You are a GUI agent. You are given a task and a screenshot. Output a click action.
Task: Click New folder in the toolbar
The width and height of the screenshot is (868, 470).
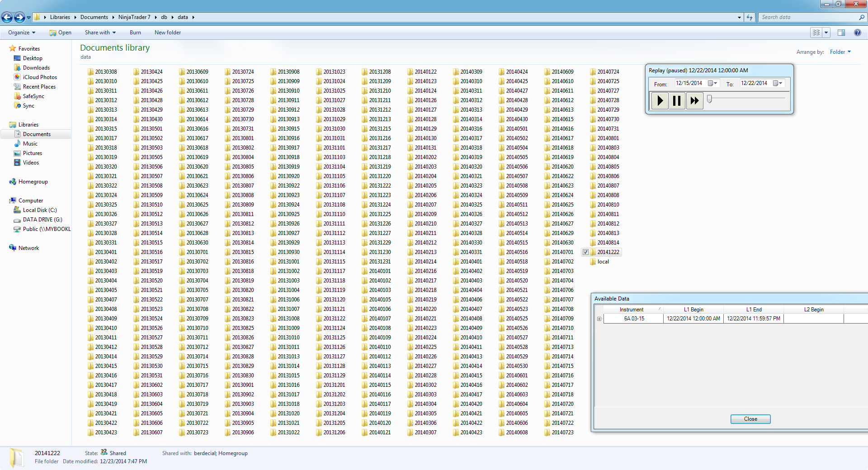click(168, 33)
